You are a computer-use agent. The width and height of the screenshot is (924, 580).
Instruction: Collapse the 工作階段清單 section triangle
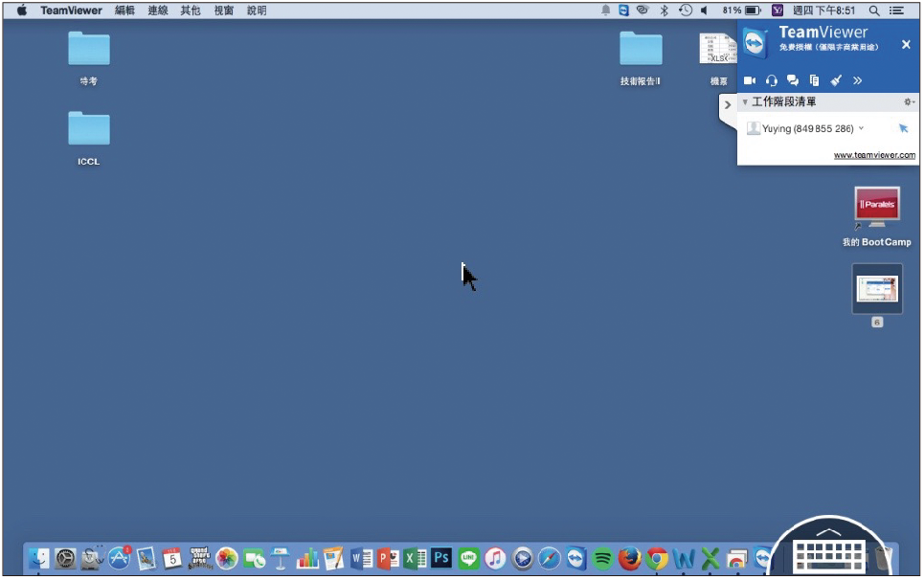[x=745, y=102]
